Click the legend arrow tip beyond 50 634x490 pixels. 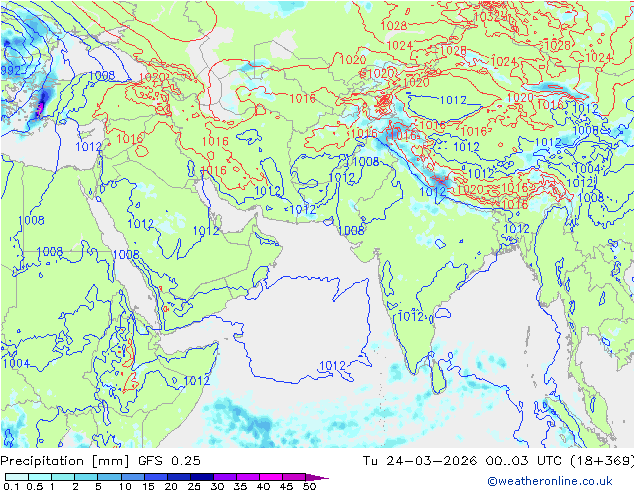tap(317, 477)
